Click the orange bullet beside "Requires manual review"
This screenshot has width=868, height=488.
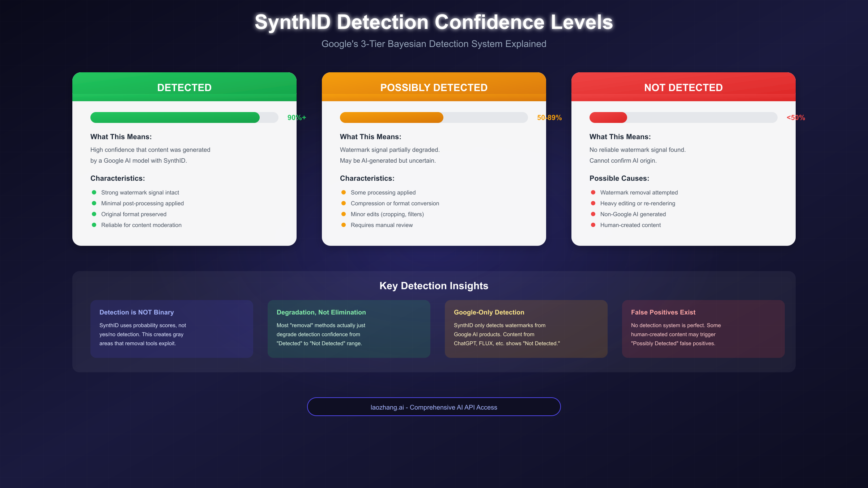click(x=344, y=225)
